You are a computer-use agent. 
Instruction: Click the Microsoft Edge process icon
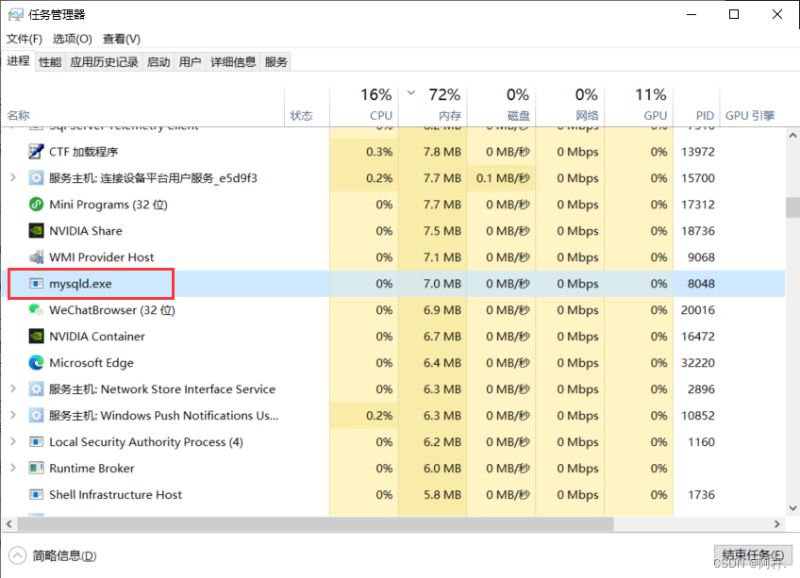tap(35, 363)
